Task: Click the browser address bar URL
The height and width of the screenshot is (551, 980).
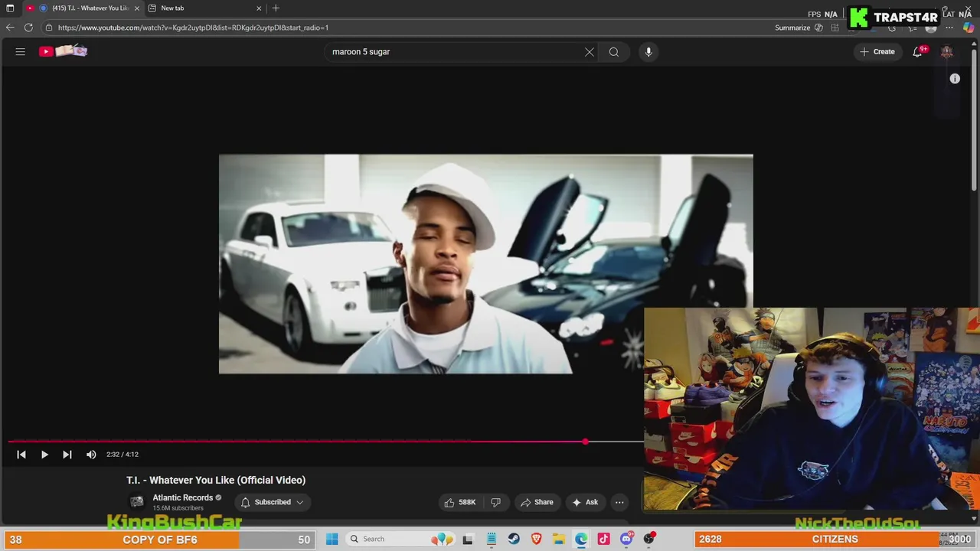Action: [193, 28]
